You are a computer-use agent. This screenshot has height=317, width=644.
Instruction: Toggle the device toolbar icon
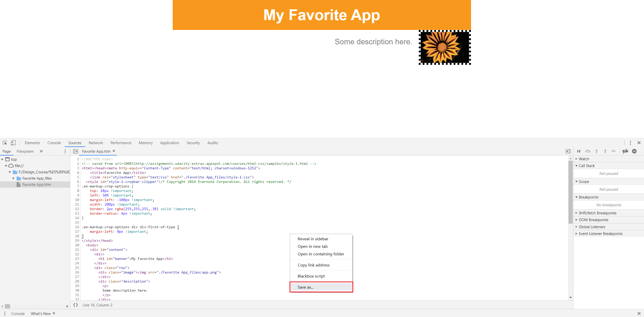[13, 143]
